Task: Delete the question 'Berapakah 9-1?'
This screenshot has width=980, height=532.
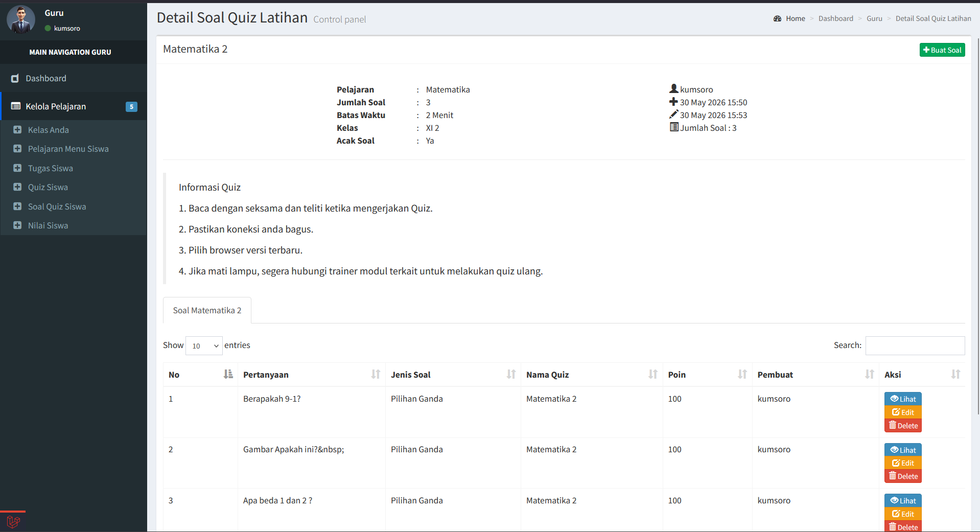Action: tap(903, 426)
